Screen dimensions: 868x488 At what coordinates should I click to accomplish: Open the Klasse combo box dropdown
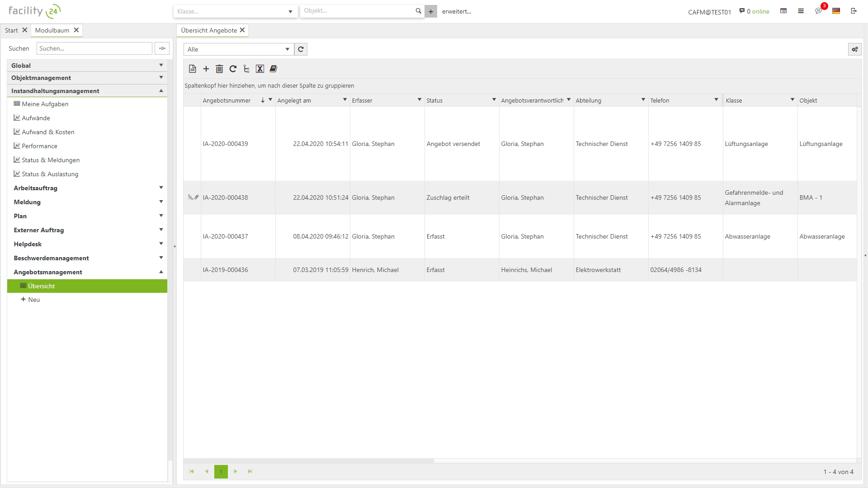point(290,12)
